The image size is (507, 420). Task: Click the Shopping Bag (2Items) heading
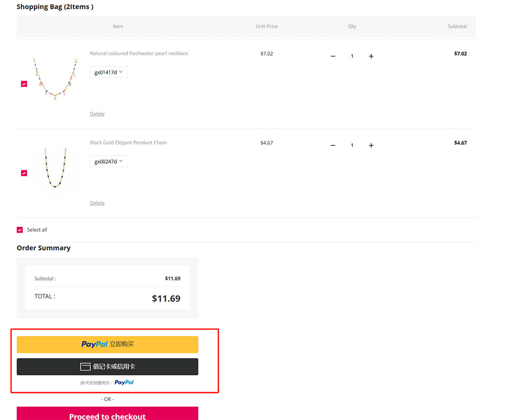(55, 7)
